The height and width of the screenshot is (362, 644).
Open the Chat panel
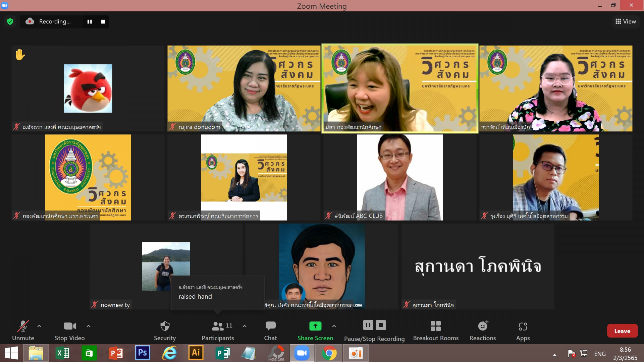[270, 331]
